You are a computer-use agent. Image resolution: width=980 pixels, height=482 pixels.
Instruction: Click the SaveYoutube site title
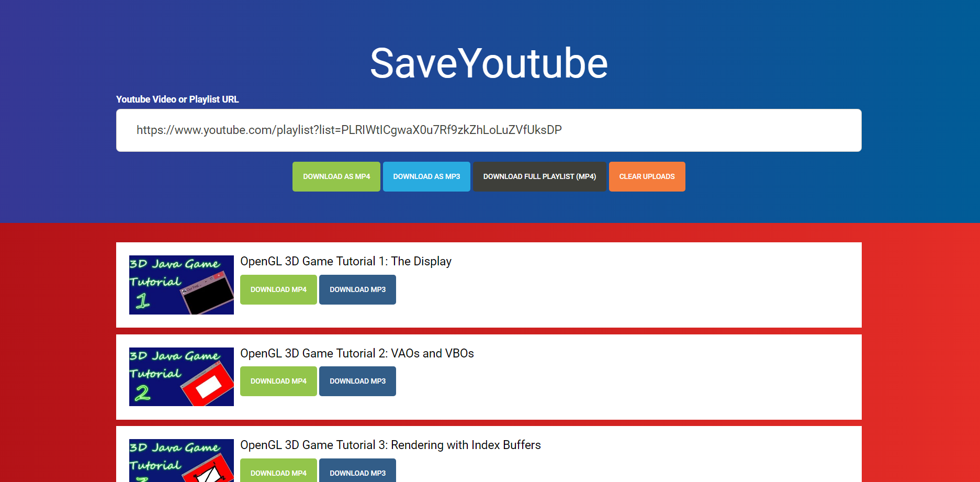point(489,63)
